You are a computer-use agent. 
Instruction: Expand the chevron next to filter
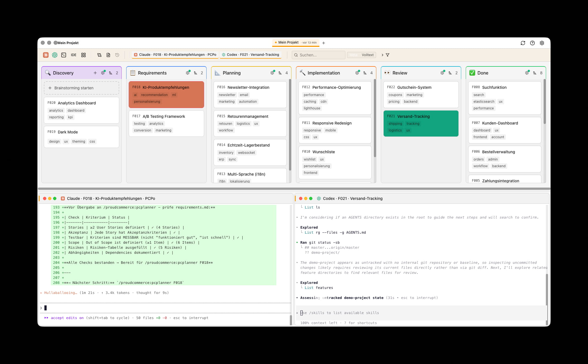(382, 55)
